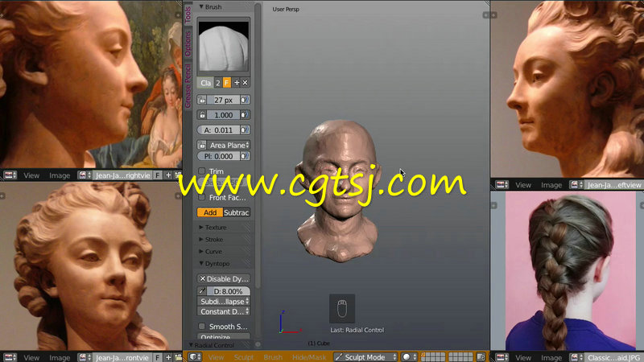The height and width of the screenshot is (362, 644).
Task: Select the sculpted head mesh in viewport
Action: click(x=338, y=191)
